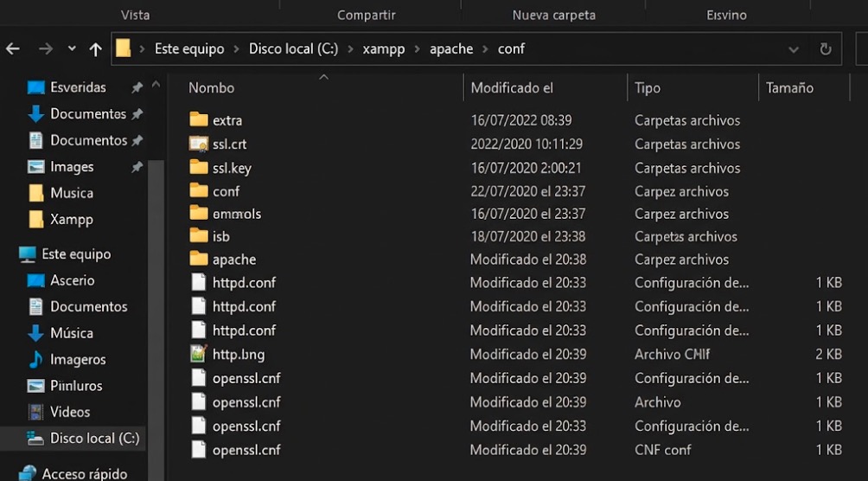Select conf breadcrumb segment

tap(511, 48)
